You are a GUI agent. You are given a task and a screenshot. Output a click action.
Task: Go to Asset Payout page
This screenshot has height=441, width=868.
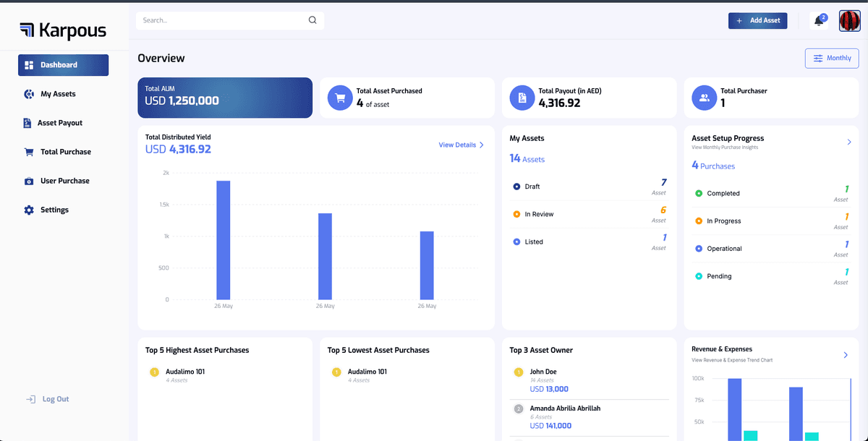tap(59, 123)
